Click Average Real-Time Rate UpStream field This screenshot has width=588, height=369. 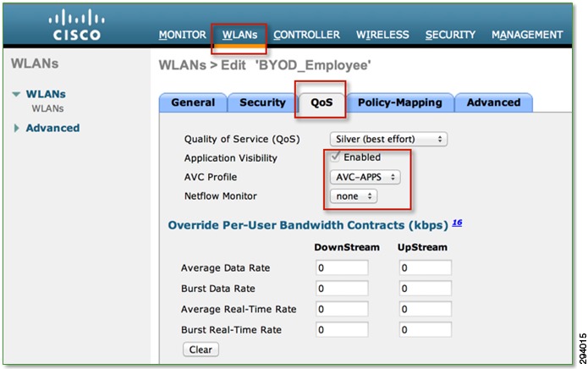(426, 309)
